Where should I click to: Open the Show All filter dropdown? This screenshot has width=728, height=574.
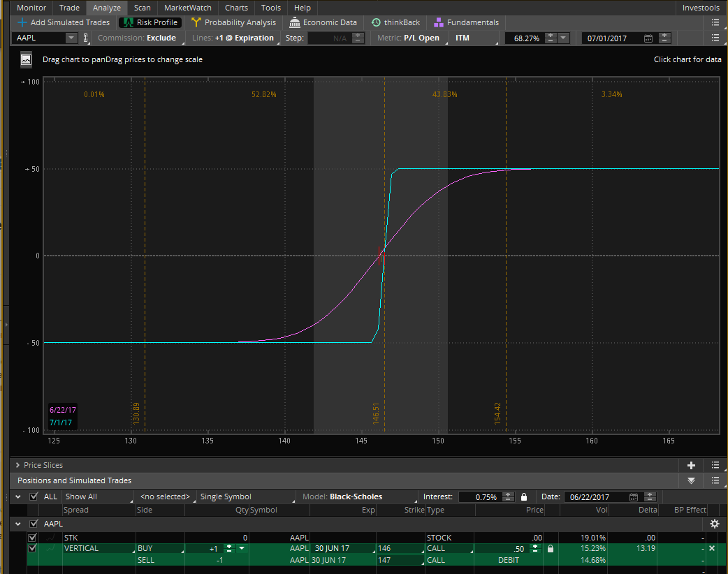tap(96, 497)
